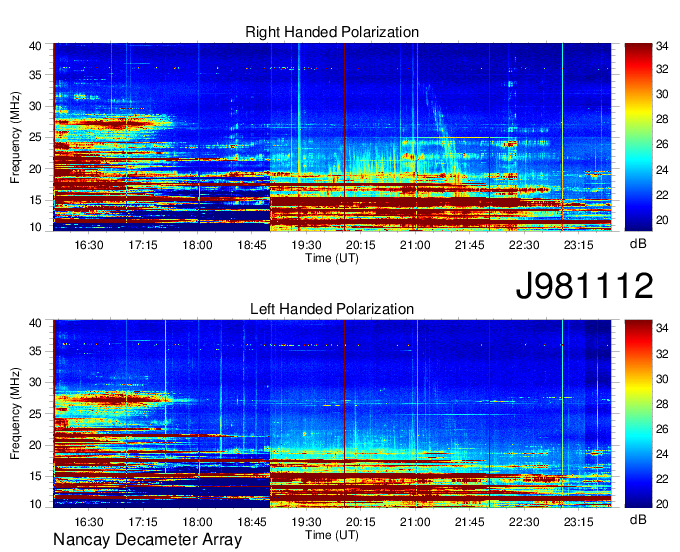The height and width of the screenshot is (552, 680).
Task: Click the 20:15 tick label on the top plot
Action: tap(361, 245)
